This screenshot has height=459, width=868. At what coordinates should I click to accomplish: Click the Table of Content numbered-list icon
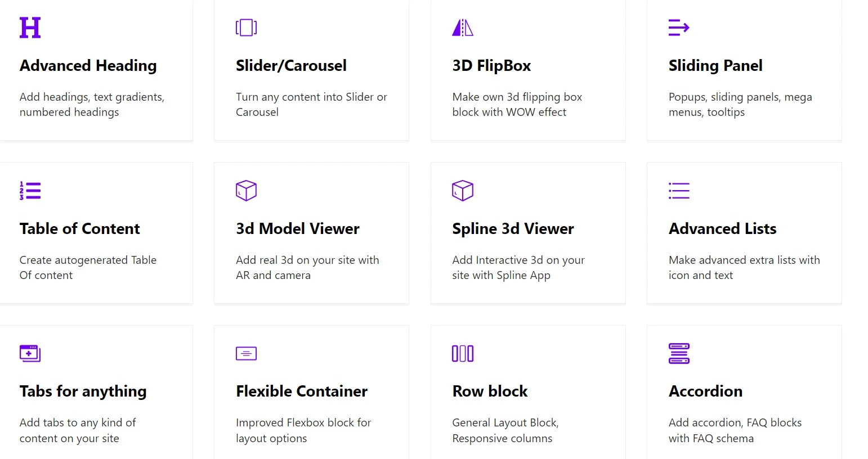pyautogui.click(x=30, y=191)
